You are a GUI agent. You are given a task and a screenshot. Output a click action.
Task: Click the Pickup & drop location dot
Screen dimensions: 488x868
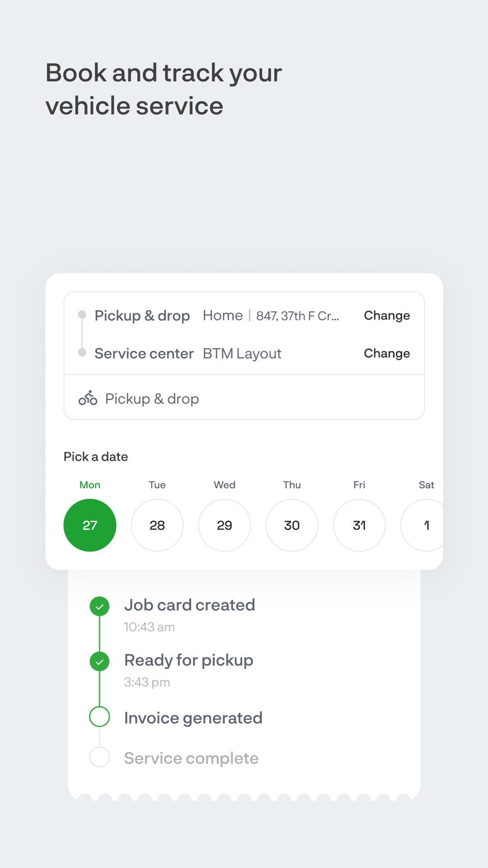(x=82, y=315)
